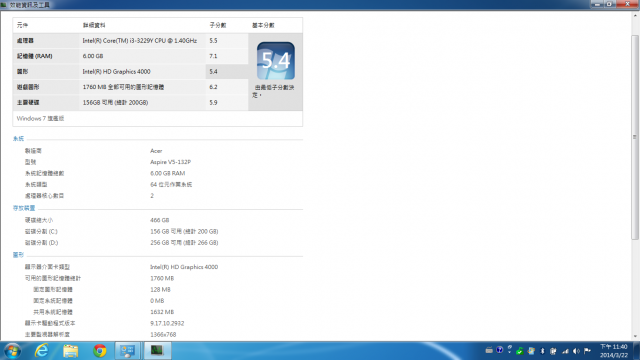This screenshot has width=640, height=360.
Task: Launch Internet Explorer from the taskbar
Action: coord(42,351)
